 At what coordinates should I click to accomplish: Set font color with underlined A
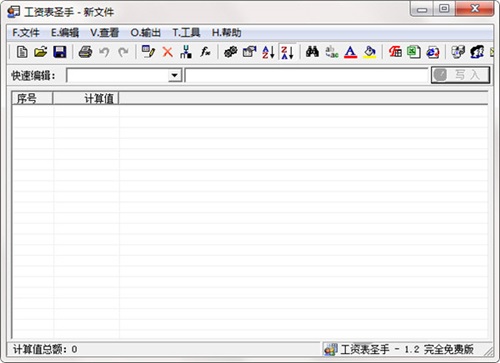point(351,52)
